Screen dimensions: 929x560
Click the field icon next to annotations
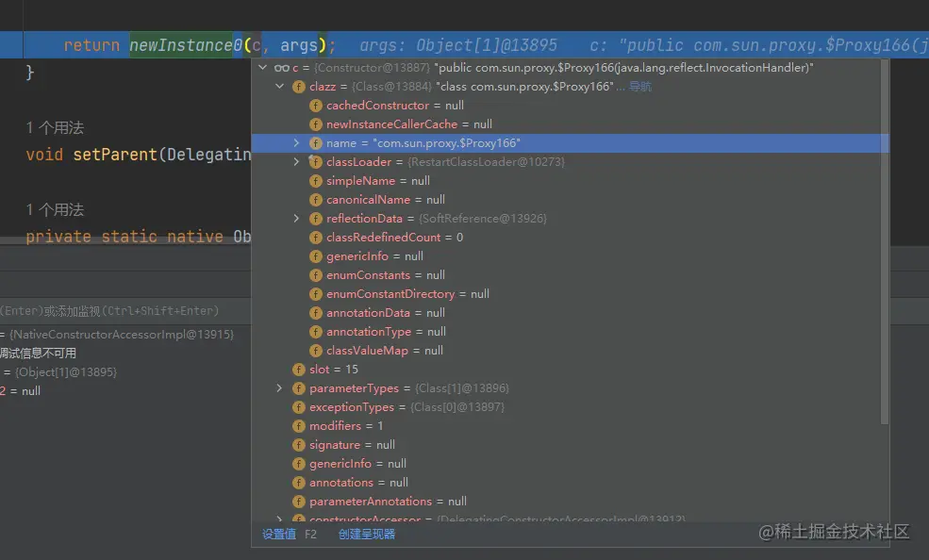299,483
